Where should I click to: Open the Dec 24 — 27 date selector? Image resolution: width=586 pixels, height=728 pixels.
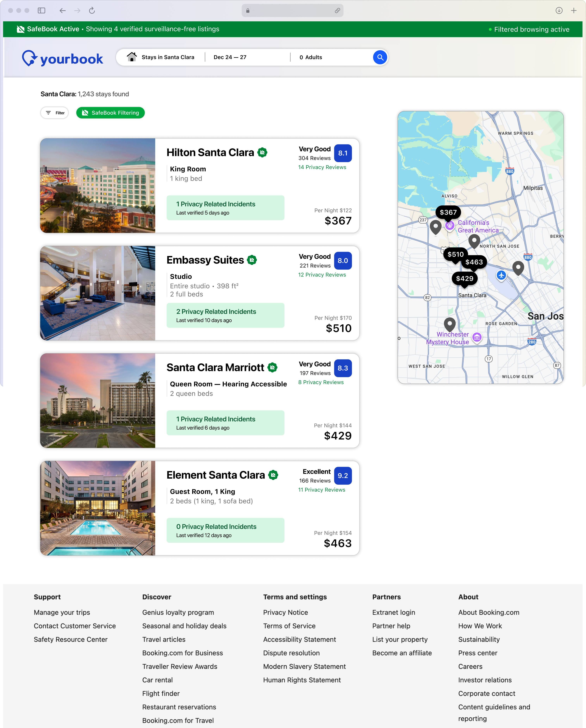pyautogui.click(x=230, y=57)
